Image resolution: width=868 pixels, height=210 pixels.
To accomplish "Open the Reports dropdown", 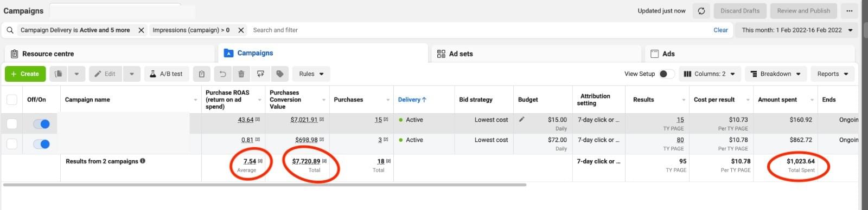I will (833, 74).
